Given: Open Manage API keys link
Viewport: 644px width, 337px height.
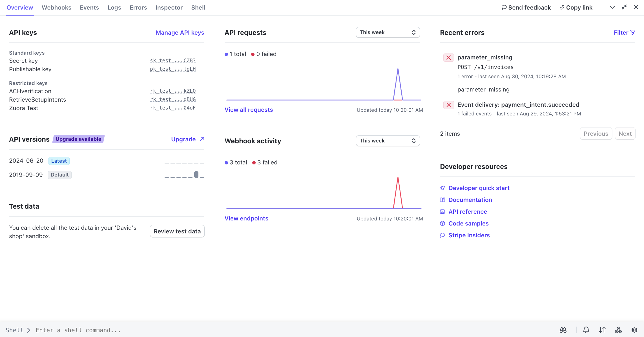Looking at the screenshot, I should tap(180, 33).
